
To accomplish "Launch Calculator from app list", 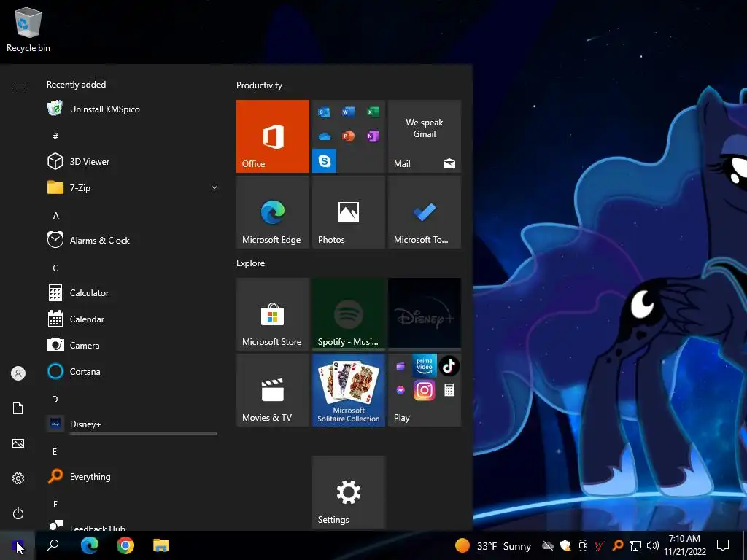I will pyautogui.click(x=133, y=293).
